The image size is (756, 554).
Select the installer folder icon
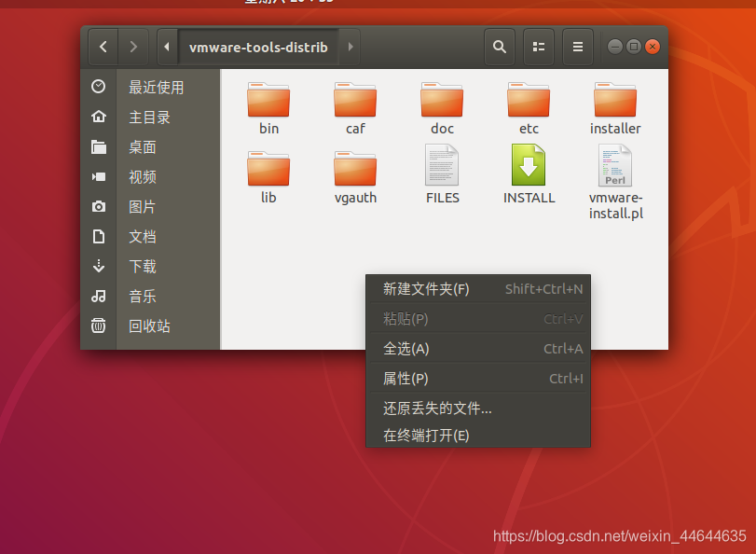coord(615,100)
